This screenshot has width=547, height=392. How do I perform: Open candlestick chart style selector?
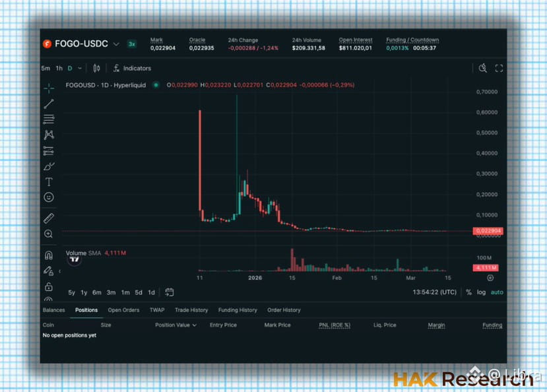point(96,69)
